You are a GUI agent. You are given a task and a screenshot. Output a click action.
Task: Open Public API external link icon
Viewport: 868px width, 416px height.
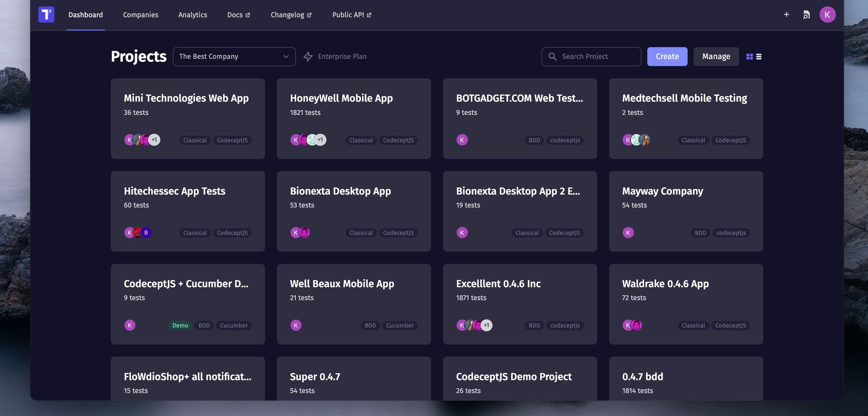coord(369,15)
